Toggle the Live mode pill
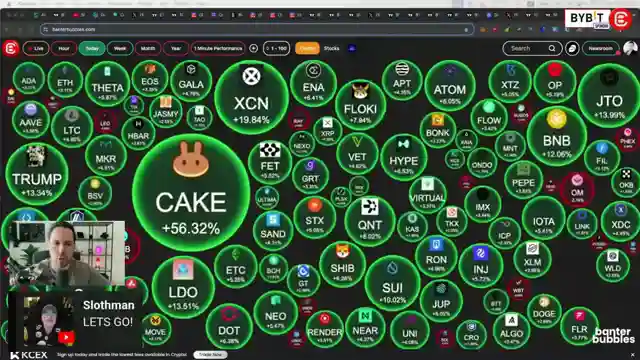640x360 pixels. click(36, 49)
